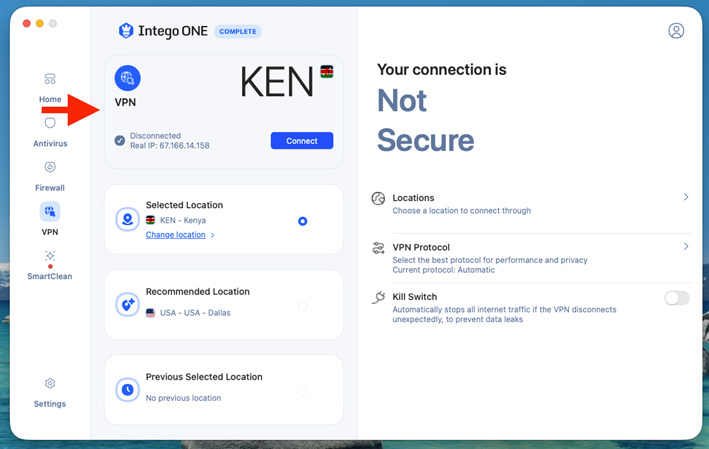Open the user account profile icon

(676, 31)
